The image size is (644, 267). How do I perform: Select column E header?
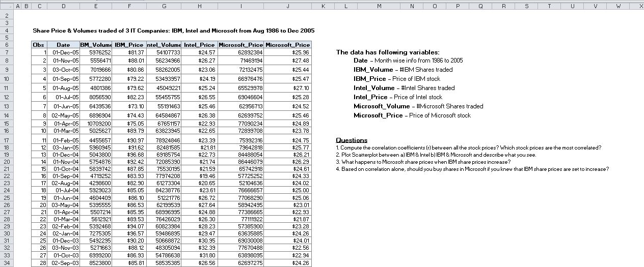click(x=95, y=6)
